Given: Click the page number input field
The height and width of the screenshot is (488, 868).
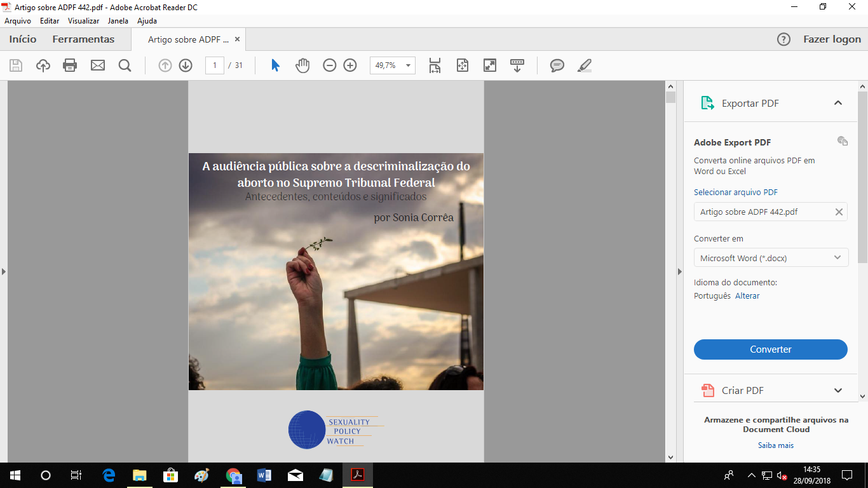Looking at the screenshot, I should click(x=215, y=65).
